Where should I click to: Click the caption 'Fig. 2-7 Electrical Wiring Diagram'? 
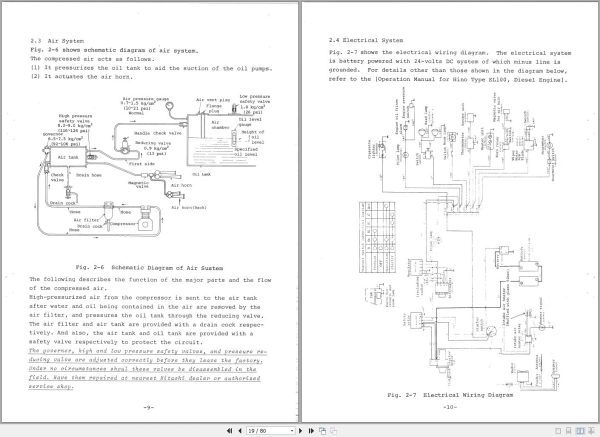pos(450,395)
